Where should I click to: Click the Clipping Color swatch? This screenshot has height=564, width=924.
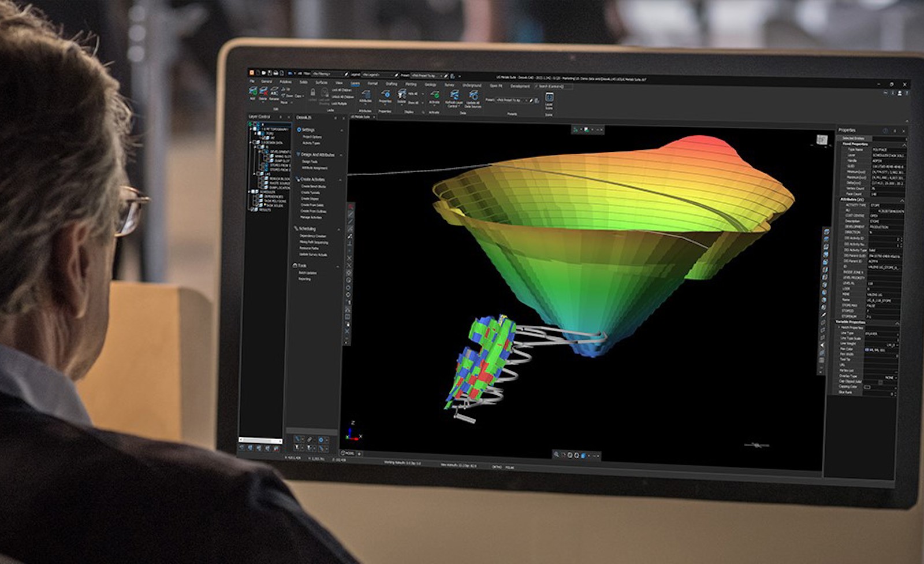click(x=867, y=387)
